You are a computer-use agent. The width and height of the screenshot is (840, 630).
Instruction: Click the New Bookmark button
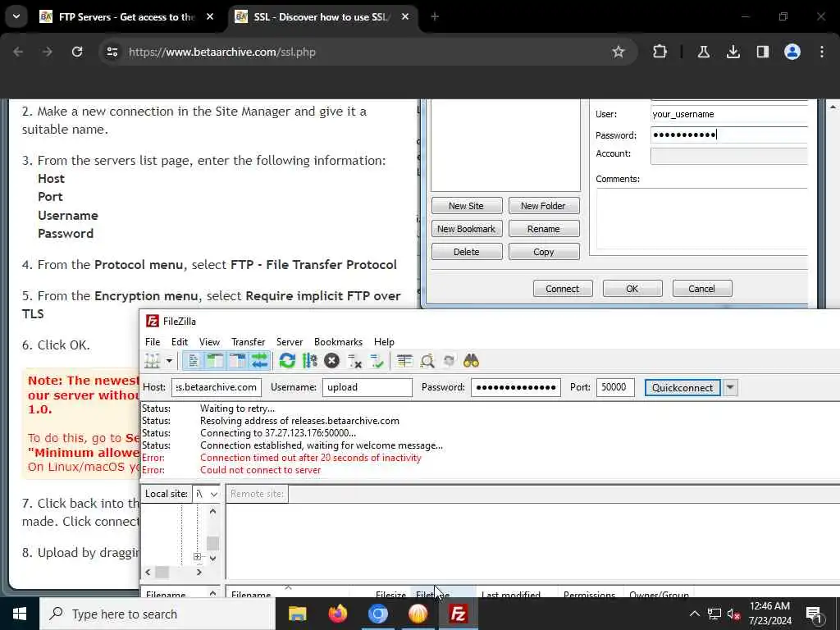coord(467,229)
